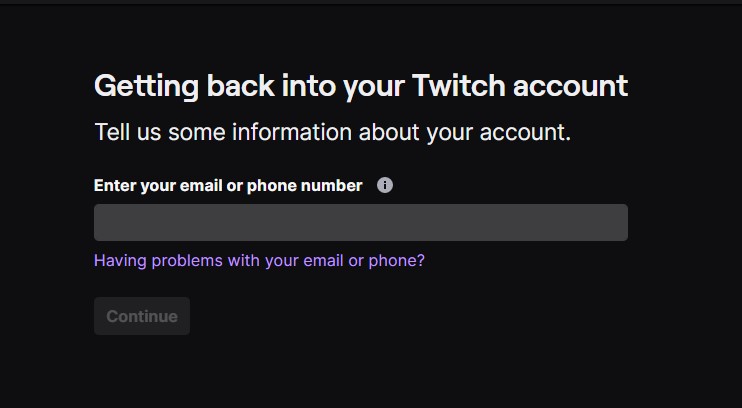Submit the form with Continue
The width and height of the screenshot is (742, 408).
142,316
